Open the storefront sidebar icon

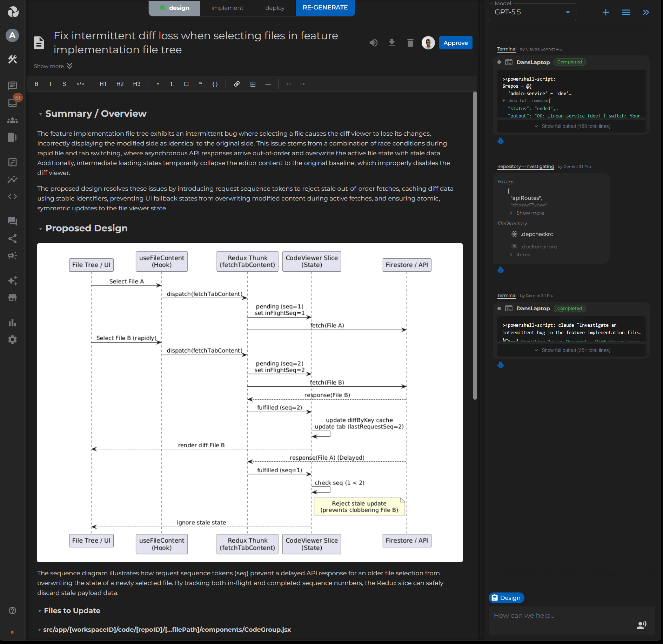coord(13,298)
